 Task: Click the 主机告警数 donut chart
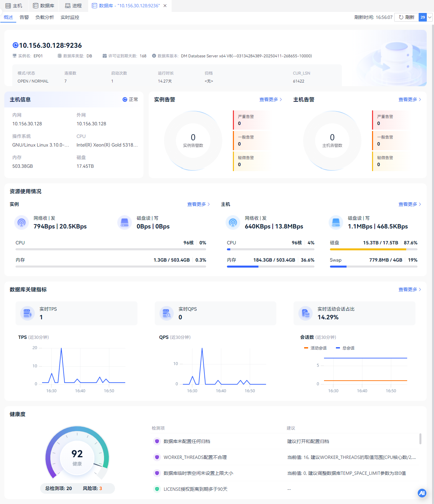point(332,141)
